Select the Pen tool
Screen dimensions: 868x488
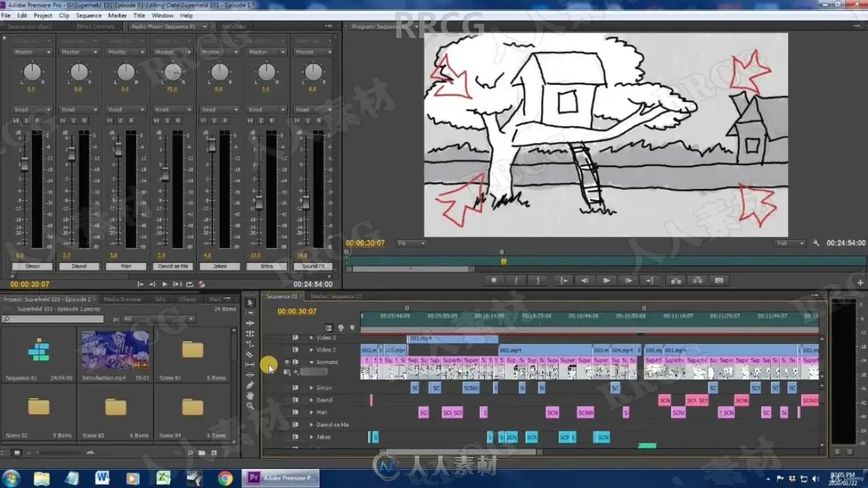250,386
